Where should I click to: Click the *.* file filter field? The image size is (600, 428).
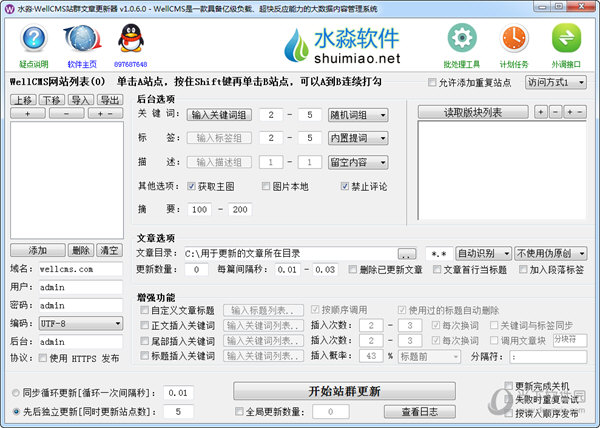click(x=439, y=253)
